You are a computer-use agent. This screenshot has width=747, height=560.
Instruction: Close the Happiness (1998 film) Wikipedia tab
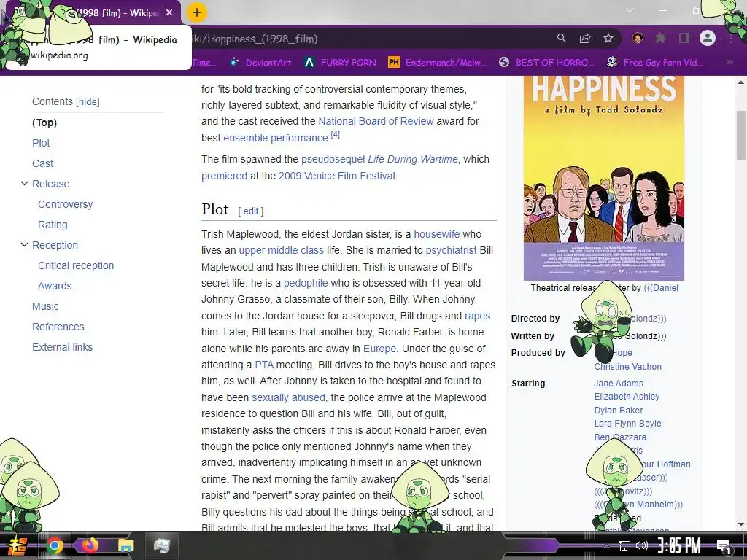[169, 13]
